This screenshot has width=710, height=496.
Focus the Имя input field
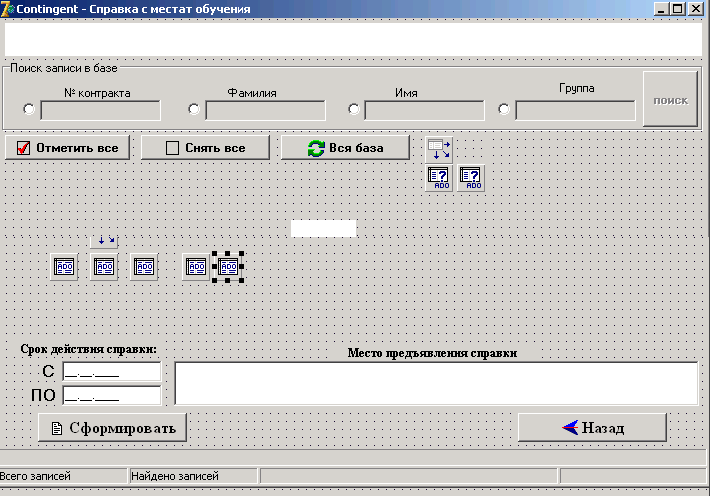424,111
